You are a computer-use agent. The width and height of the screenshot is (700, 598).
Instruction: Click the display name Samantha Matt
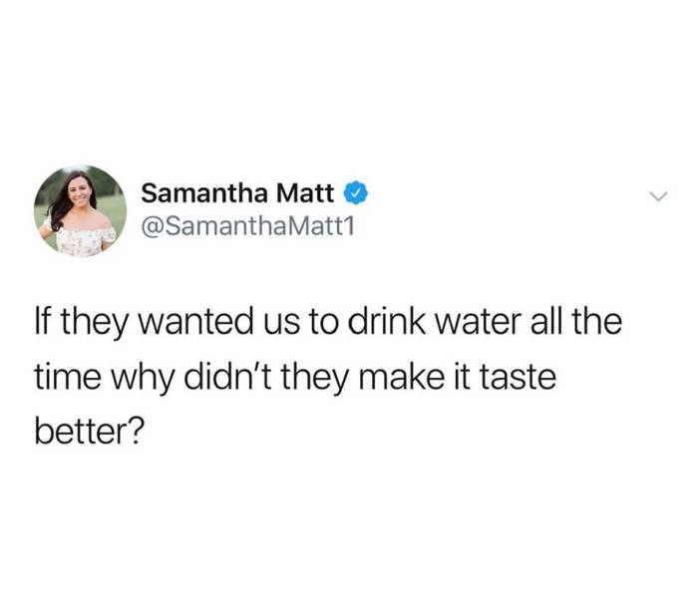[237, 192]
